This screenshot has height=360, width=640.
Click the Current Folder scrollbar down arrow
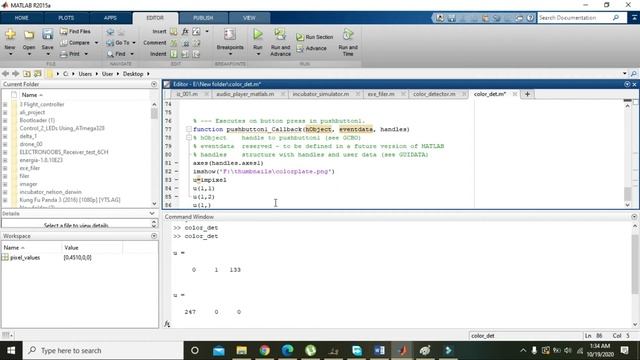154,204
